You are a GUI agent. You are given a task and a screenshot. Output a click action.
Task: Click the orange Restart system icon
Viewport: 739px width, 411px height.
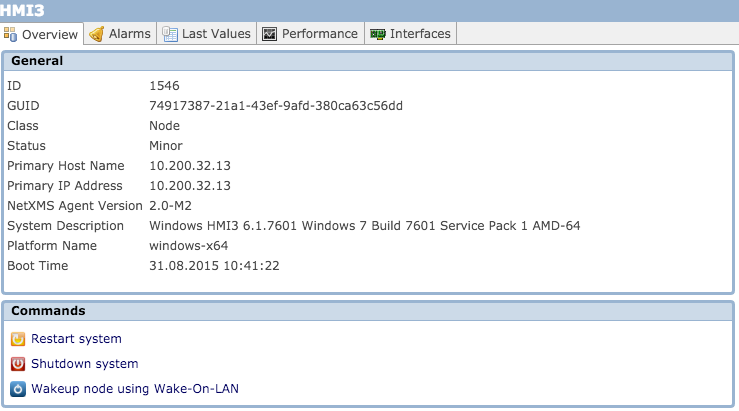[x=18, y=339]
